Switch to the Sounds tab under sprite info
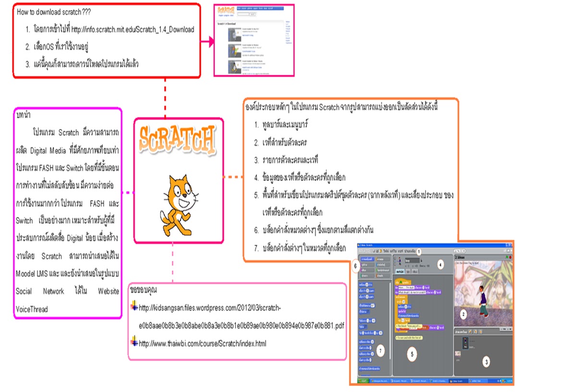This screenshot has height=392, width=585. point(415,272)
